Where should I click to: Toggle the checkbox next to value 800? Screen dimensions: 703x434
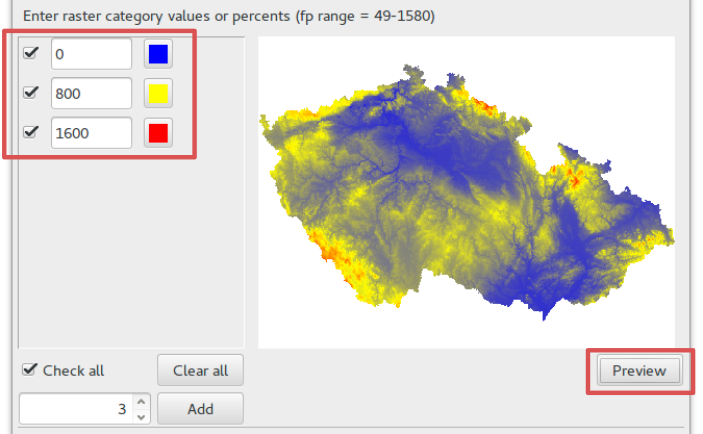pos(30,93)
